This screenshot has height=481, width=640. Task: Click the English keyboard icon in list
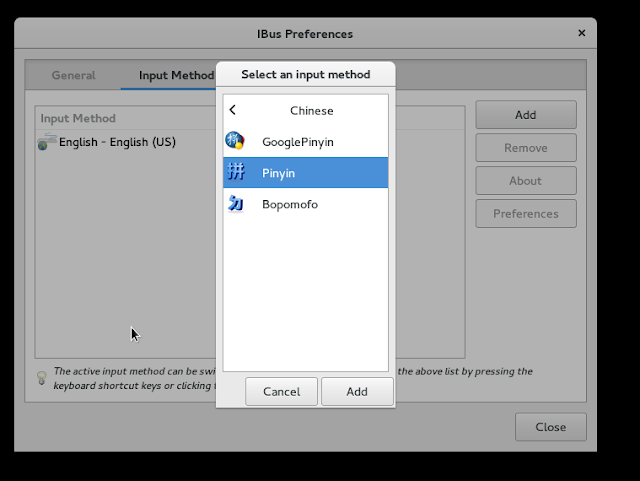click(x=47, y=142)
